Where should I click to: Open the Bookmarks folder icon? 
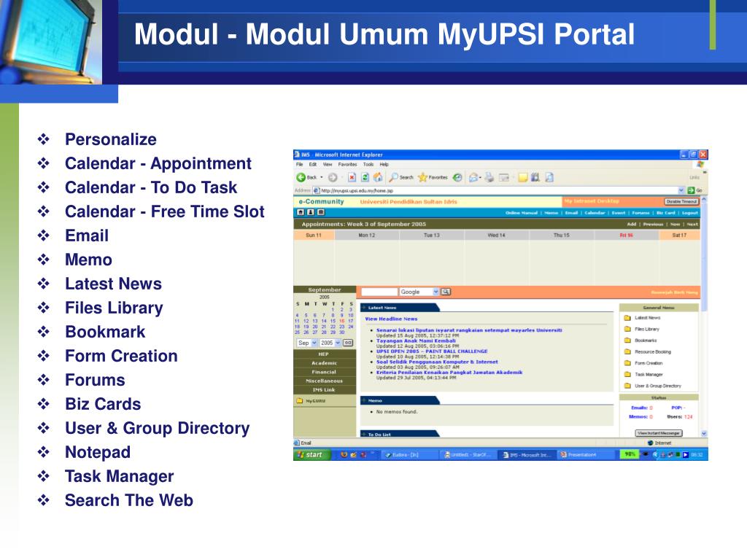pyautogui.click(x=627, y=341)
